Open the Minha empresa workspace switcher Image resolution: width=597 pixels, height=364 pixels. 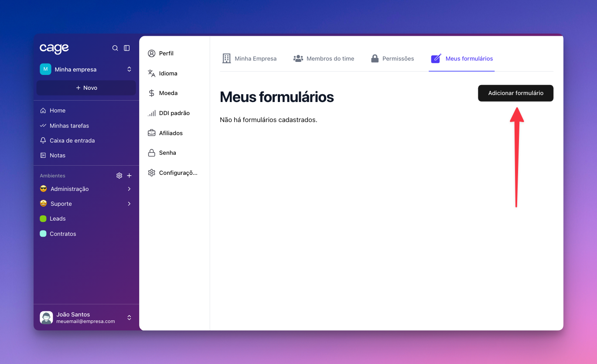tap(86, 69)
